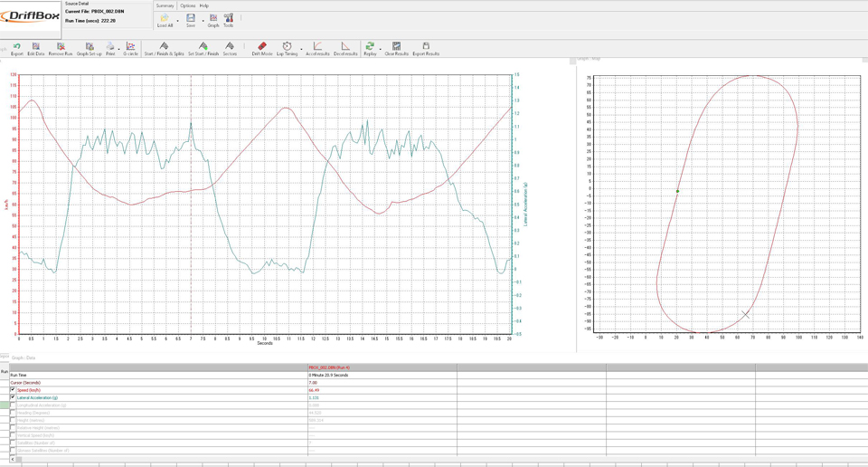Open the Graph Set-up tool
The image size is (868, 467).
pos(89,48)
